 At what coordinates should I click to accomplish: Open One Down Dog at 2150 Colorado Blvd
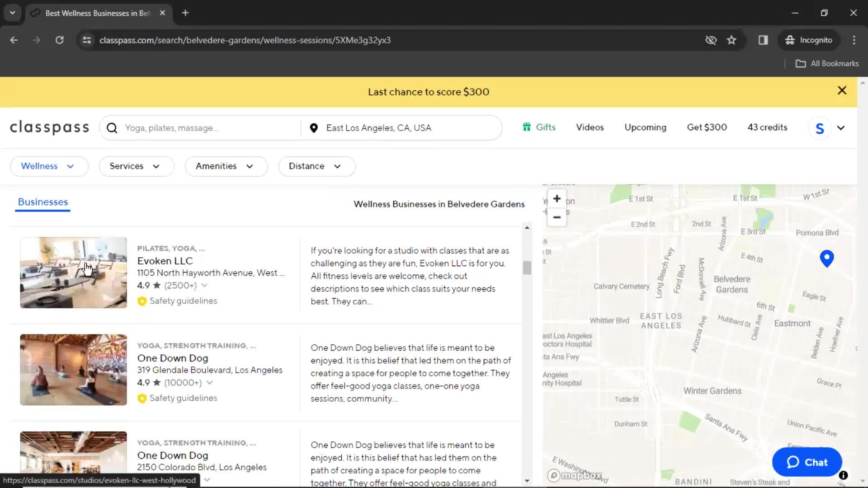pyautogui.click(x=173, y=455)
